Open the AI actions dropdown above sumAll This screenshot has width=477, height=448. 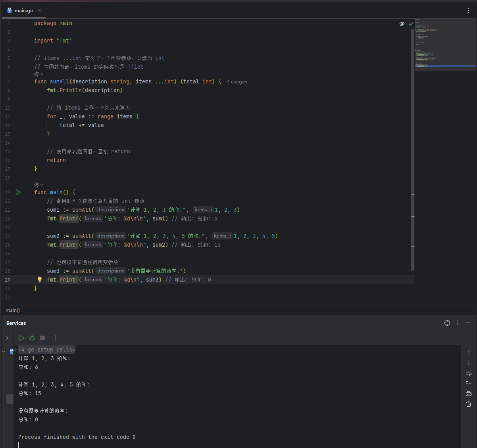(38, 74)
